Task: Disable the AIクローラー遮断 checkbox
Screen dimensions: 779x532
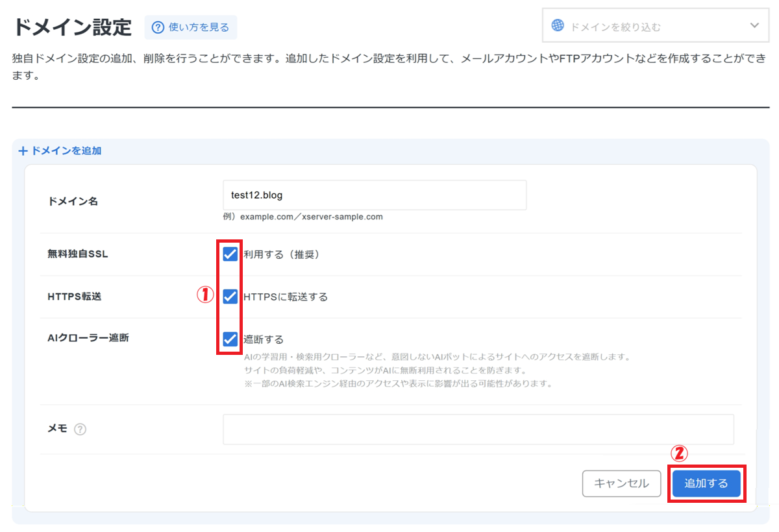Action: [230, 339]
